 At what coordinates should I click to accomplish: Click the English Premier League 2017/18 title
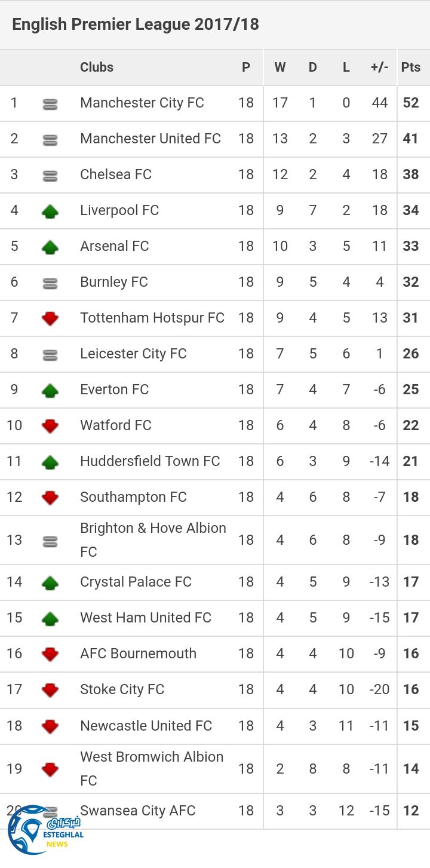point(136,24)
